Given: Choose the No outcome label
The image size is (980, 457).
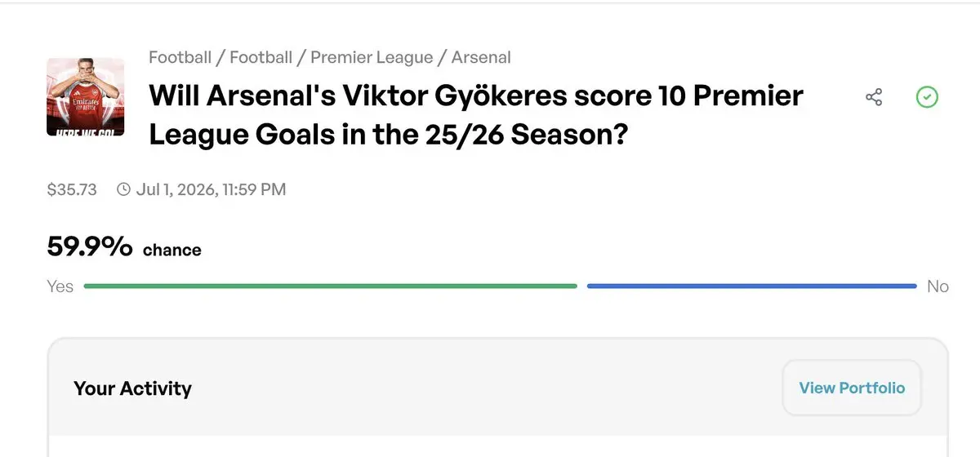Looking at the screenshot, I should coord(938,286).
